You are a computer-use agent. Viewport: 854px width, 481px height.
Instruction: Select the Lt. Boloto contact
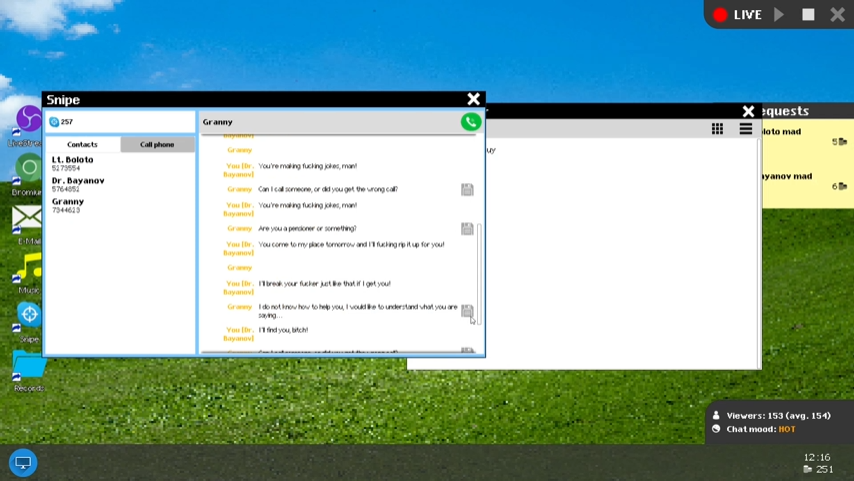(72, 163)
